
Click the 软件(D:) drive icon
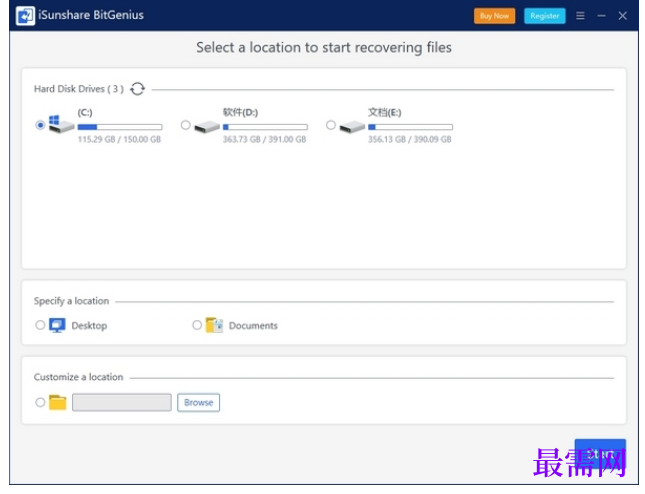pyautogui.click(x=207, y=126)
